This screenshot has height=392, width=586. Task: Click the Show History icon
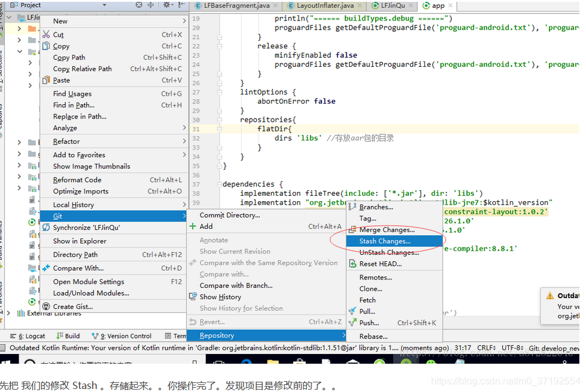[192, 297]
